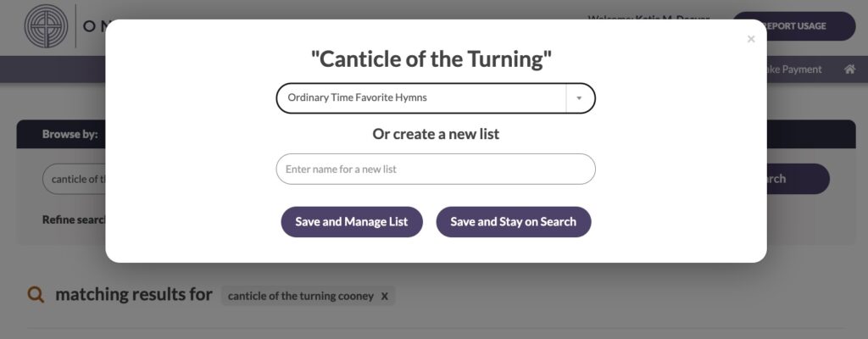Go to the home icon in navigation bar
The image size is (868, 339).
[x=849, y=69]
